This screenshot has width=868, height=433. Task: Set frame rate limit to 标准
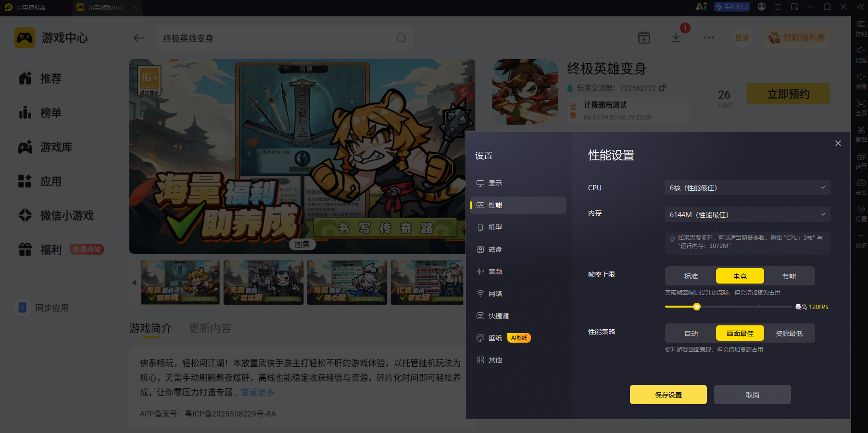691,276
